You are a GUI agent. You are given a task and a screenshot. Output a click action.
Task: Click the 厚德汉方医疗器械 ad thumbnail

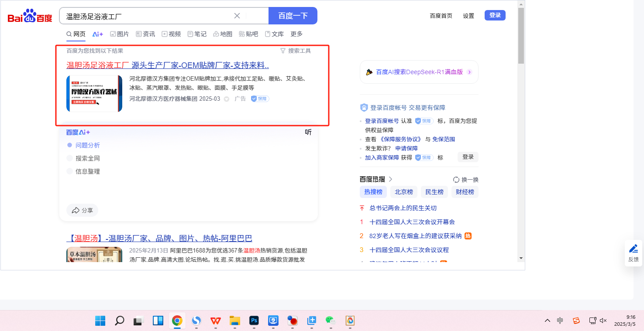click(94, 93)
